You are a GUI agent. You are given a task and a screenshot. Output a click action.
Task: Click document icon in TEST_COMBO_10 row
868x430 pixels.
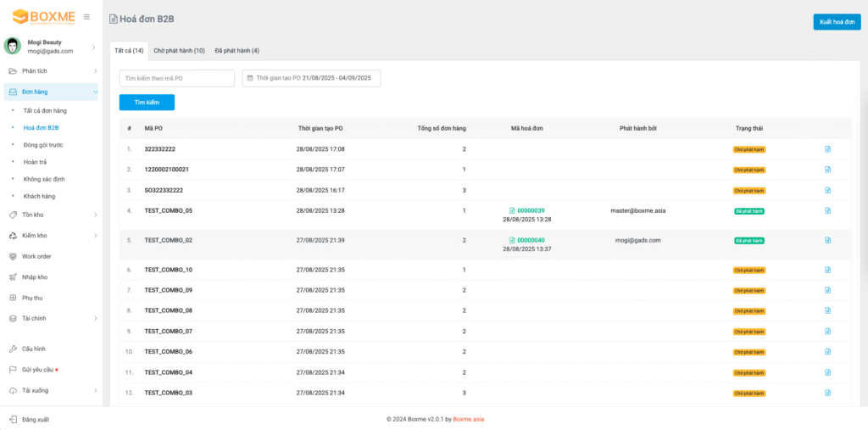tap(827, 270)
